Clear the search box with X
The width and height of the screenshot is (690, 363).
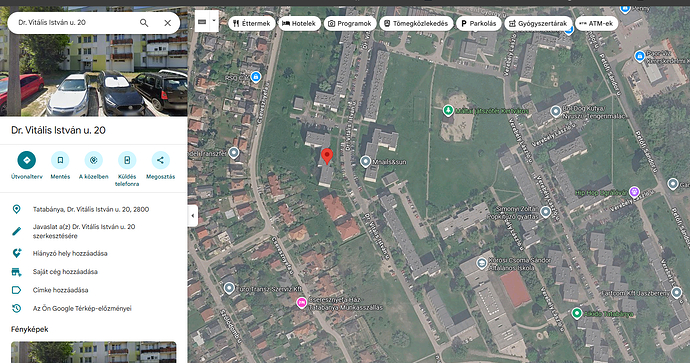click(x=168, y=23)
